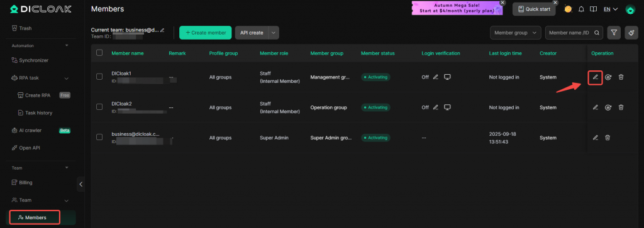Delete the DICloak2 member

pyautogui.click(x=621, y=107)
